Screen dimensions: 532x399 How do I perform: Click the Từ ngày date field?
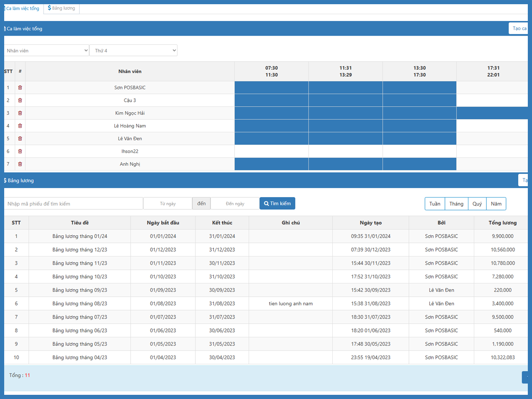pyautogui.click(x=168, y=203)
